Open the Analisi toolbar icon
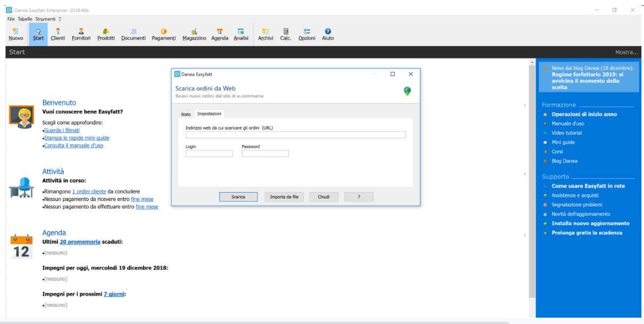 pos(241,34)
